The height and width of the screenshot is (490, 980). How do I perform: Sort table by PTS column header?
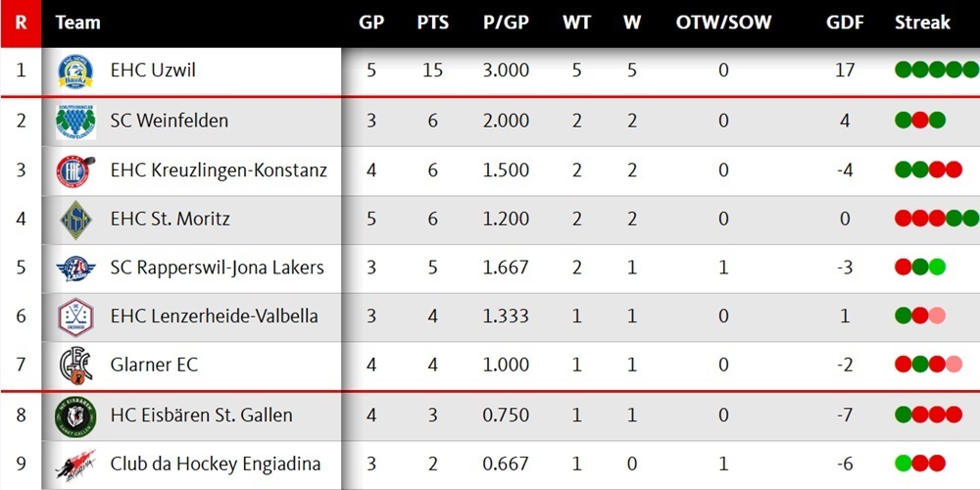pos(432,23)
